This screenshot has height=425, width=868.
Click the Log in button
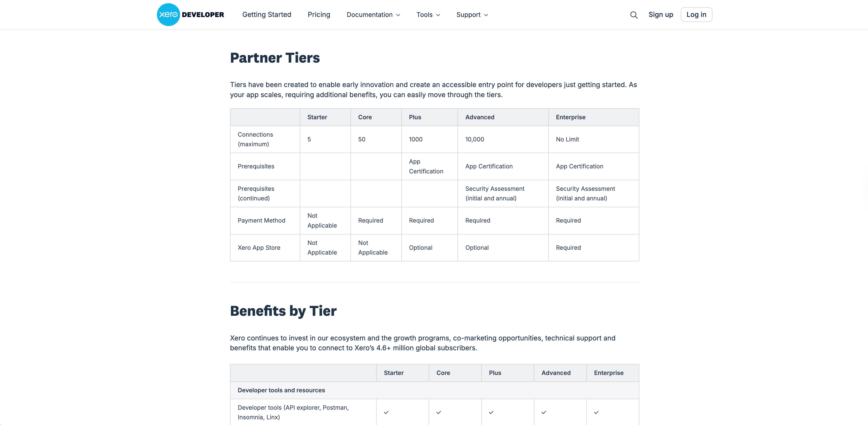(x=696, y=14)
